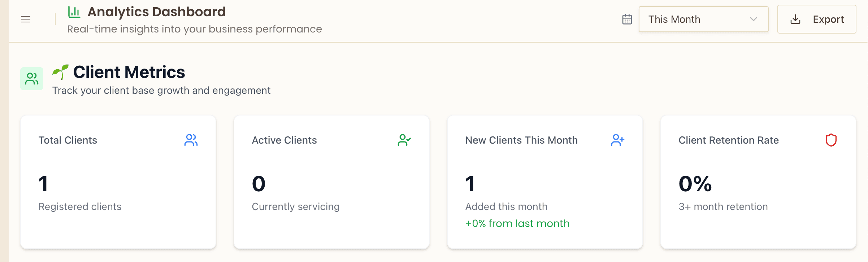Click the New Clients This Month card title
This screenshot has width=868, height=262.
tap(521, 140)
